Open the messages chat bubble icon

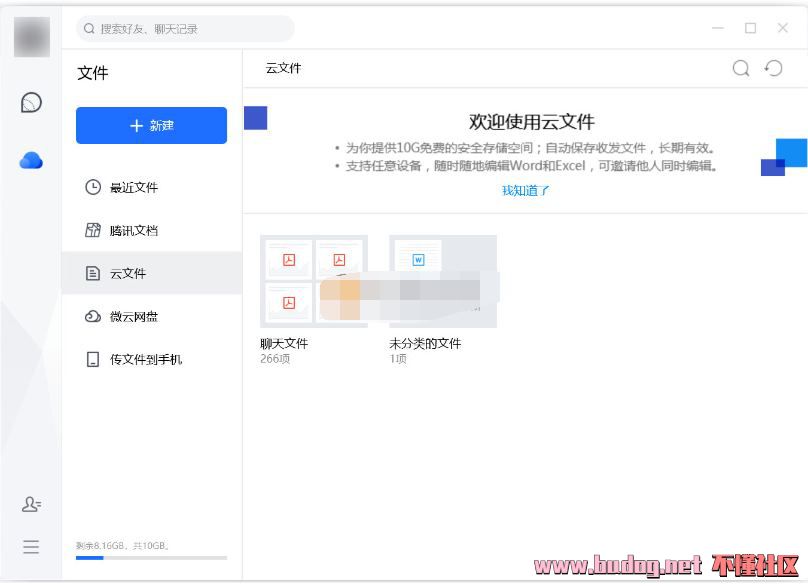click(x=31, y=103)
